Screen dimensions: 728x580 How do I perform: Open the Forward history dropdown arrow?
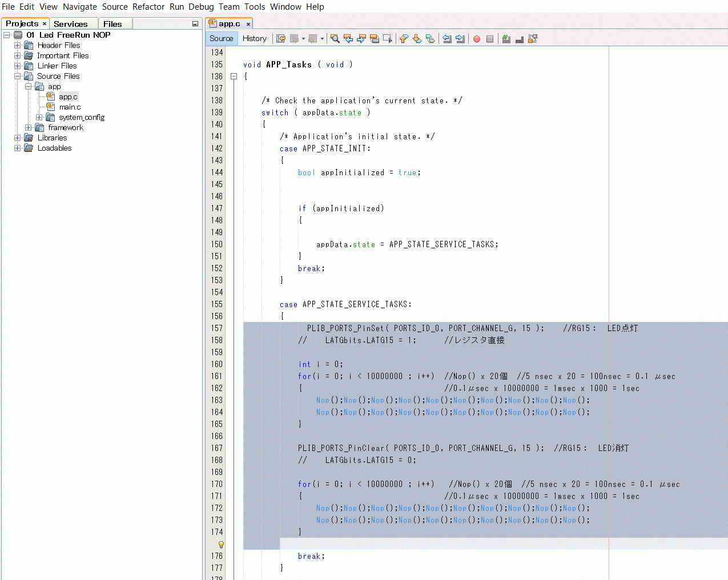(322, 39)
